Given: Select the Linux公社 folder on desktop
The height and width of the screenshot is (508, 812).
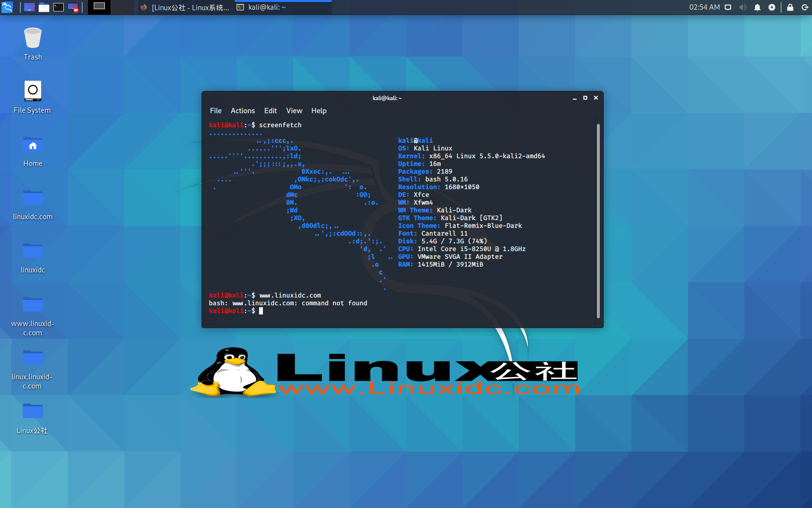Looking at the screenshot, I should click(32, 418).
